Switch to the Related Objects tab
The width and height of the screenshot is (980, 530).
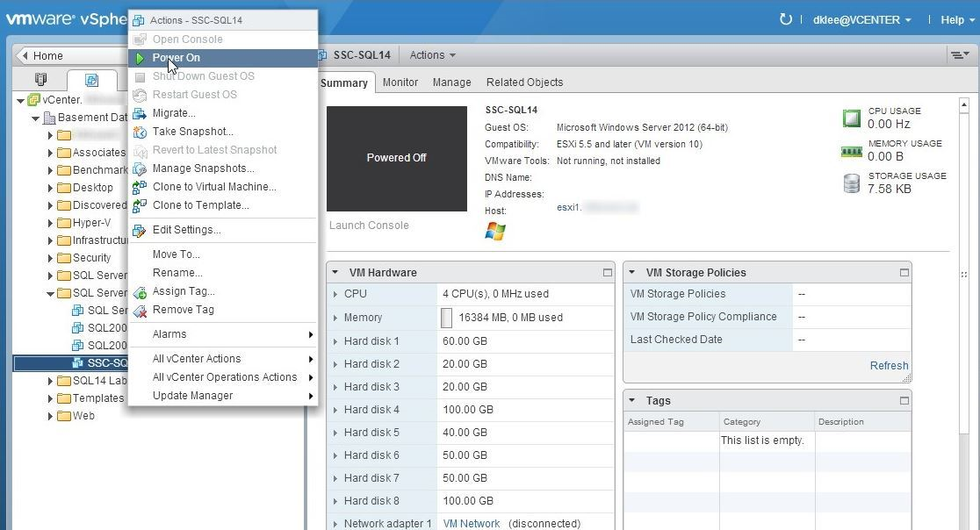(x=524, y=82)
